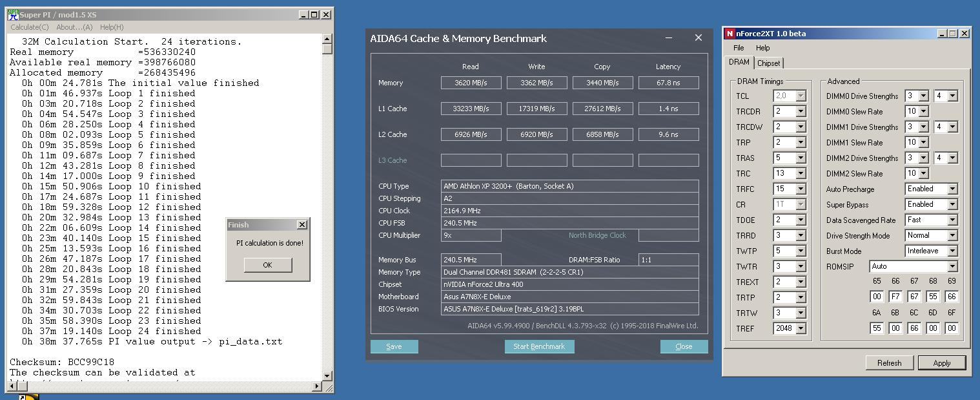Maximize the Super PI window

(314, 14)
